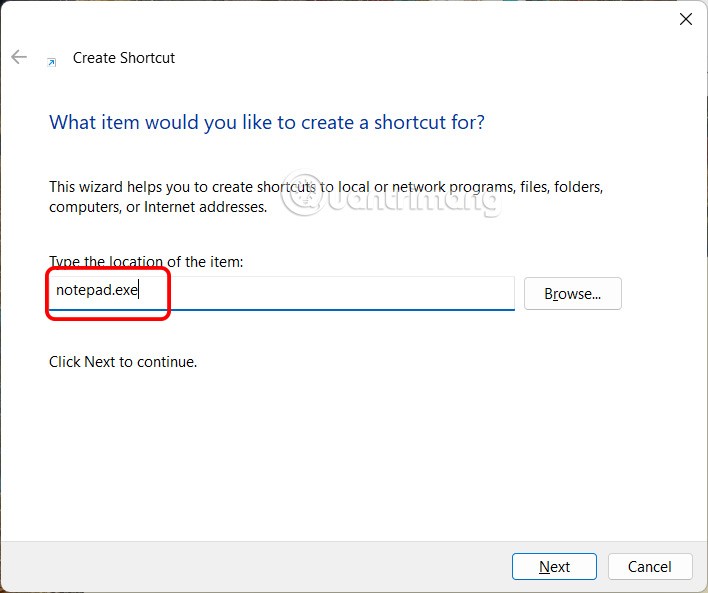Click the 'computers, or Internet addresses' line
This screenshot has height=593, width=708.
tap(158, 207)
